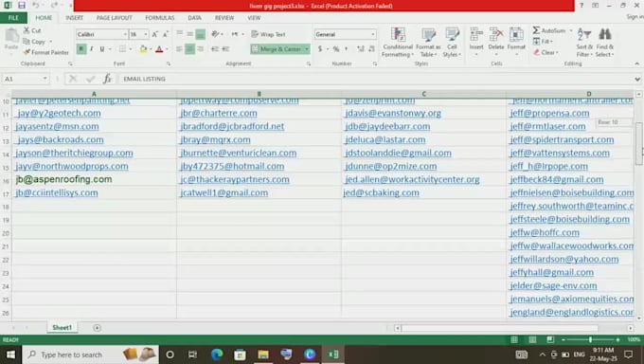
Task: Toggle Underline formatting
Action: click(102, 49)
